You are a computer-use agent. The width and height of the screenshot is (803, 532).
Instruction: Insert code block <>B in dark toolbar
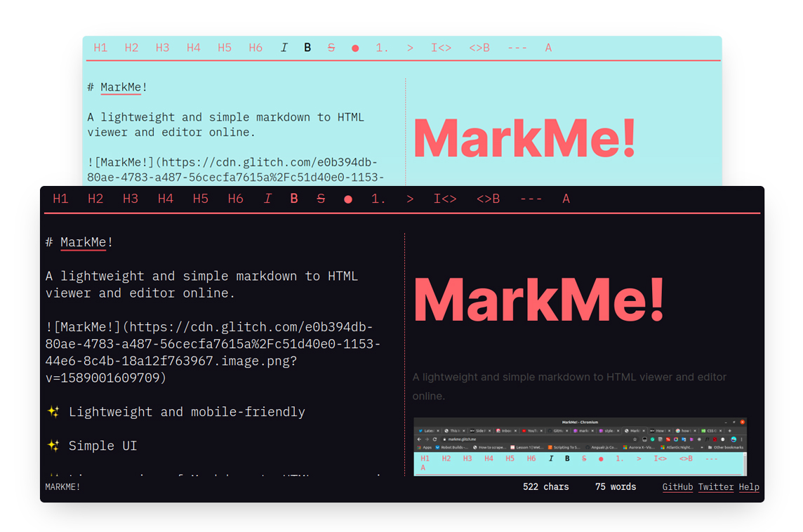[488, 199]
